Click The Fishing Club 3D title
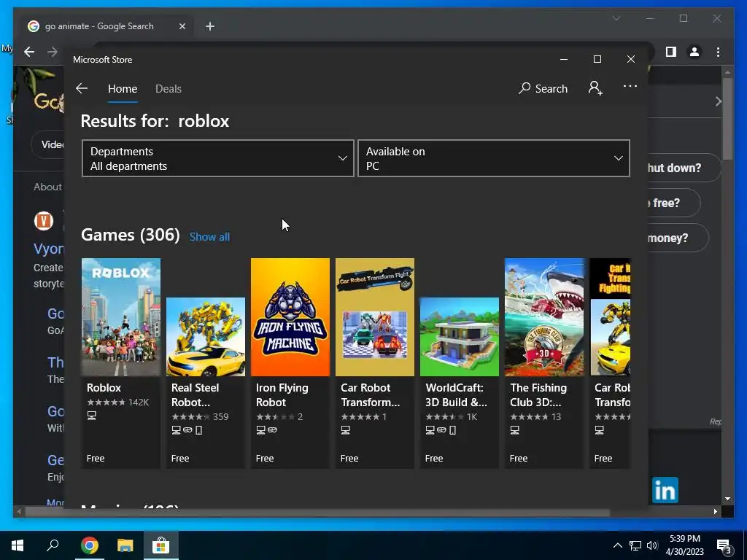This screenshot has width=747, height=560. click(x=538, y=394)
